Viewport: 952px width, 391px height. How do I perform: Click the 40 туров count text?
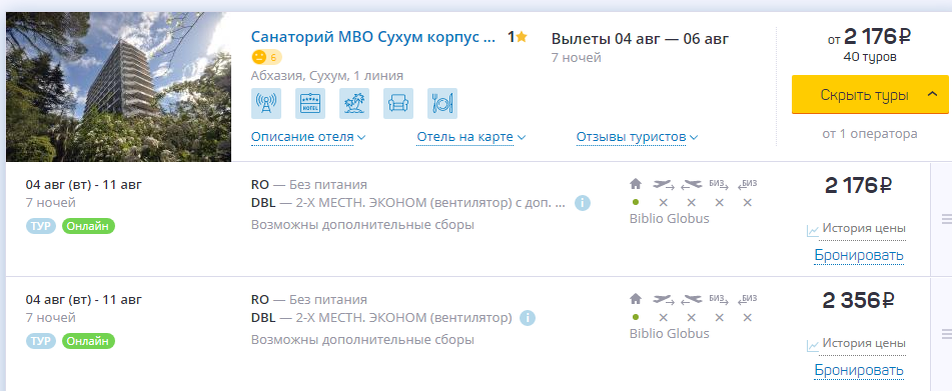coord(870,57)
